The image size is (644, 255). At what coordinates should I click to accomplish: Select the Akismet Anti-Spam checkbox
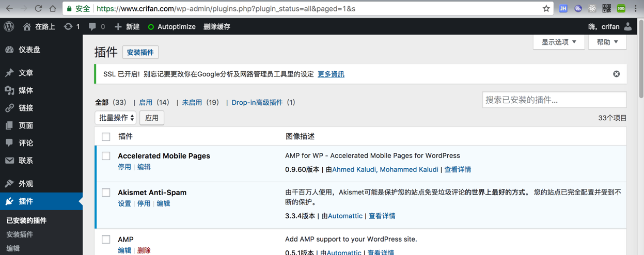tap(106, 193)
